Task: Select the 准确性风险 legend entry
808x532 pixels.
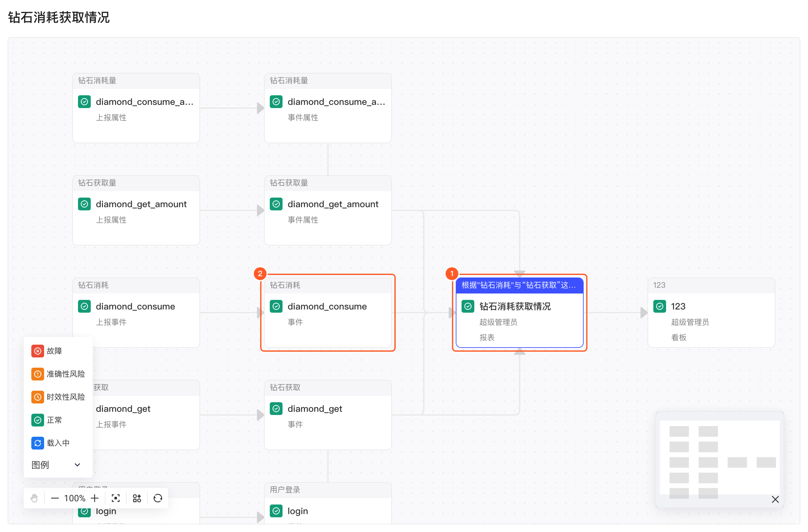Action: pos(58,374)
